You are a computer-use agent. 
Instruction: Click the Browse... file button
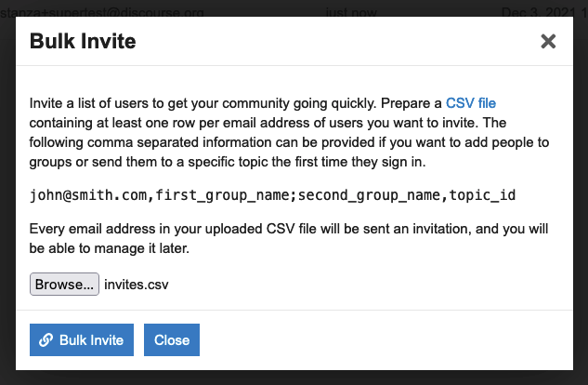click(x=65, y=285)
